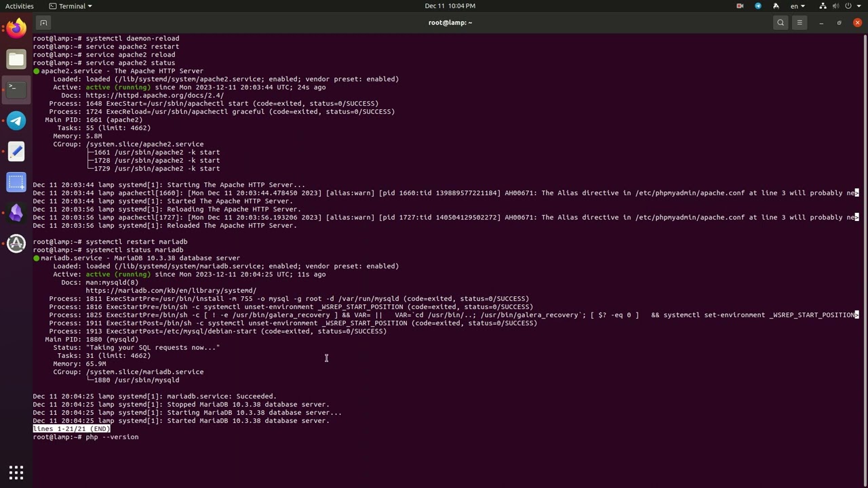Click 'mariadb.service - MariaDB 10.3.38 database server' line
The image size is (868, 488).
point(140,258)
